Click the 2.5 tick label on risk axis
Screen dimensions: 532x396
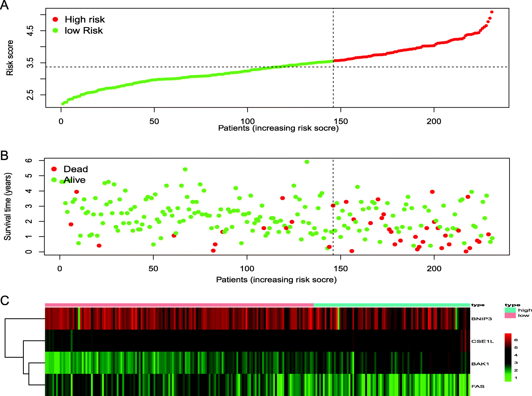[x=30, y=95]
